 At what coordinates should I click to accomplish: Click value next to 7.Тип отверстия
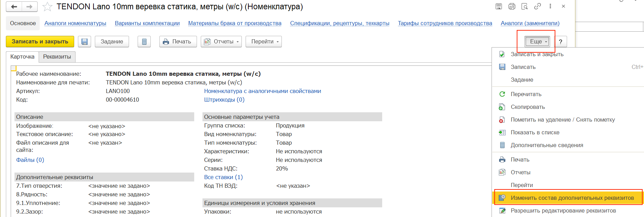coord(119,186)
